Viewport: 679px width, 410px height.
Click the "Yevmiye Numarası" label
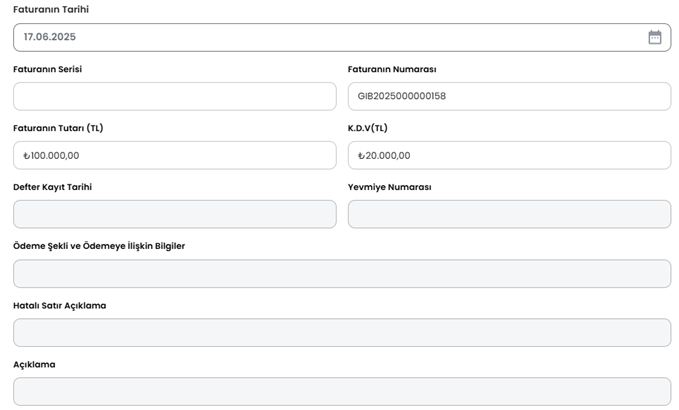(389, 187)
